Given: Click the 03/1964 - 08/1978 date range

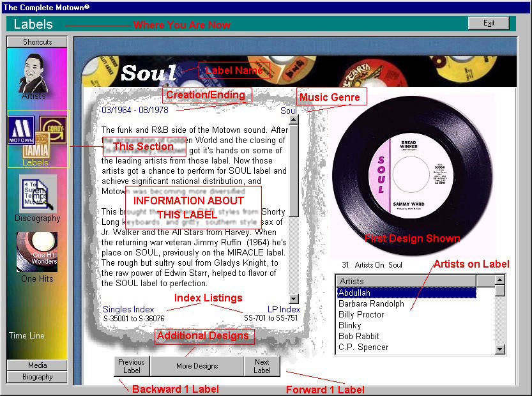Looking at the screenshot, I should coord(135,110).
